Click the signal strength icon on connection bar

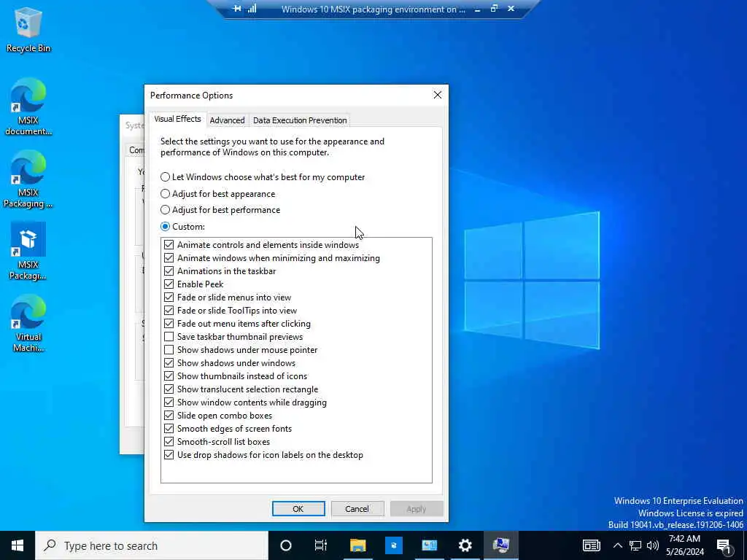coord(252,9)
